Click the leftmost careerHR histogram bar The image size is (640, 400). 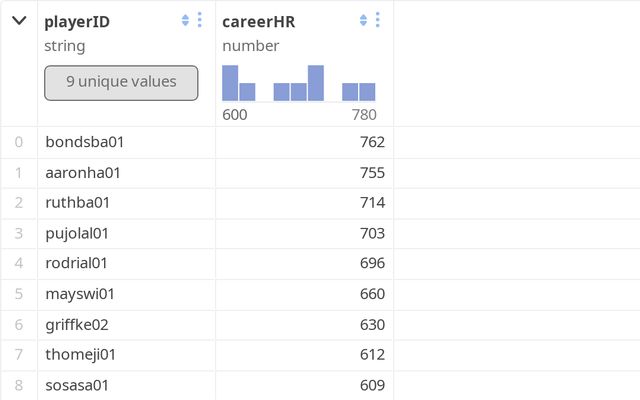pyautogui.click(x=230, y=83)
